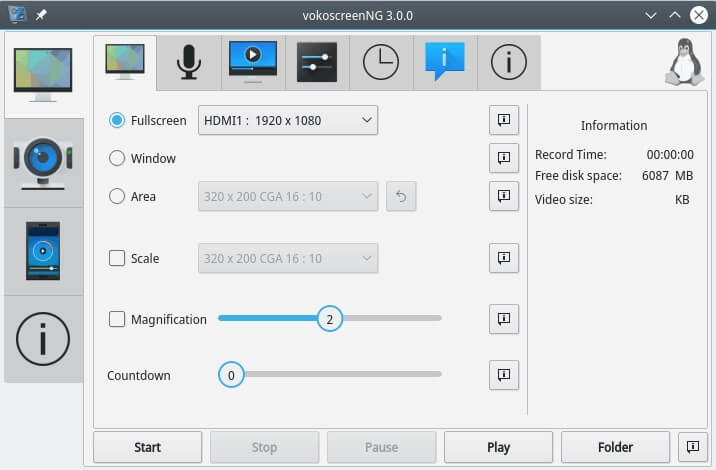Show help for the Scale option
This screenshot has height=470, width=716.
coord(504,258)
